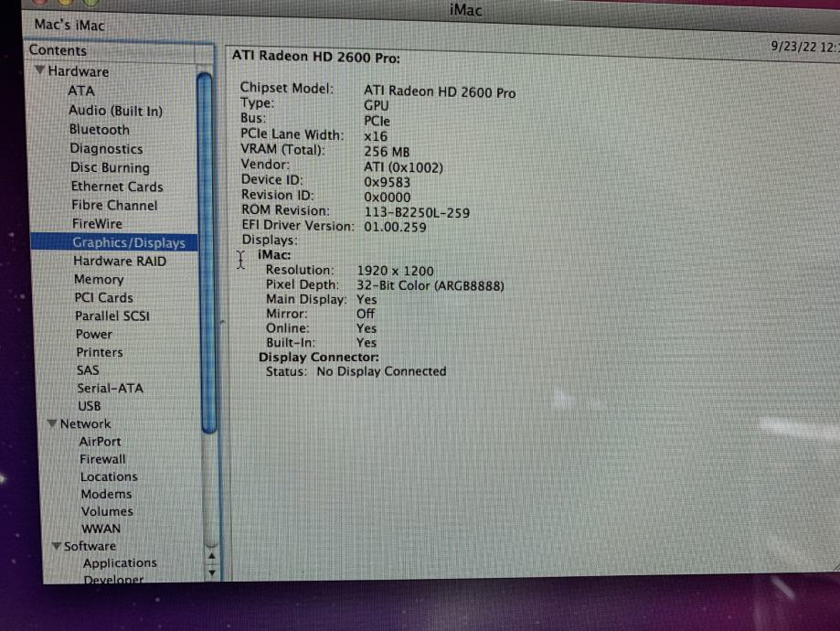Click the Mac's iMac label

[69, 25]
